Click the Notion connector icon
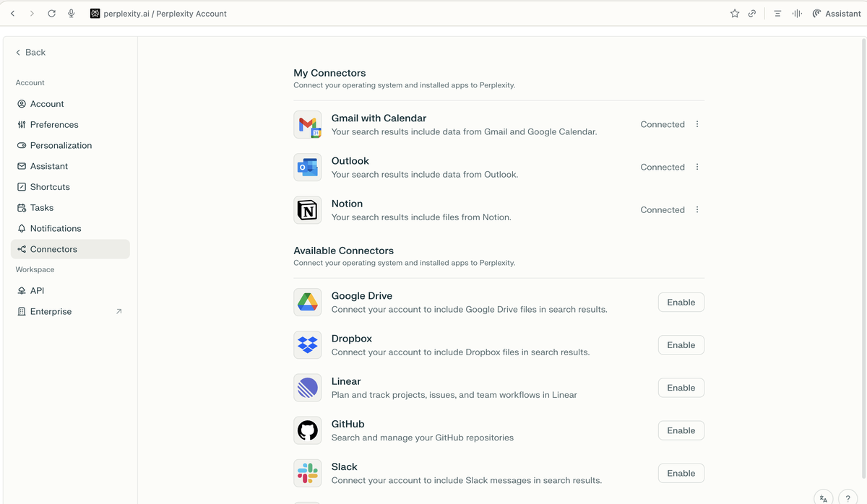The width and height of the screenshot is (867, 504). tap(308, 210)
